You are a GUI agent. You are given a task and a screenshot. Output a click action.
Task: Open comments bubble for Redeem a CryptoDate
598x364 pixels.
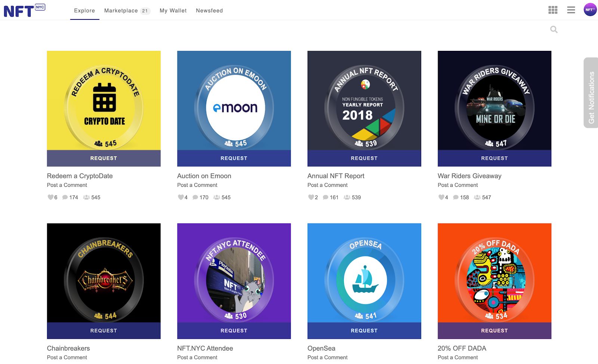[x=65, y=197]
